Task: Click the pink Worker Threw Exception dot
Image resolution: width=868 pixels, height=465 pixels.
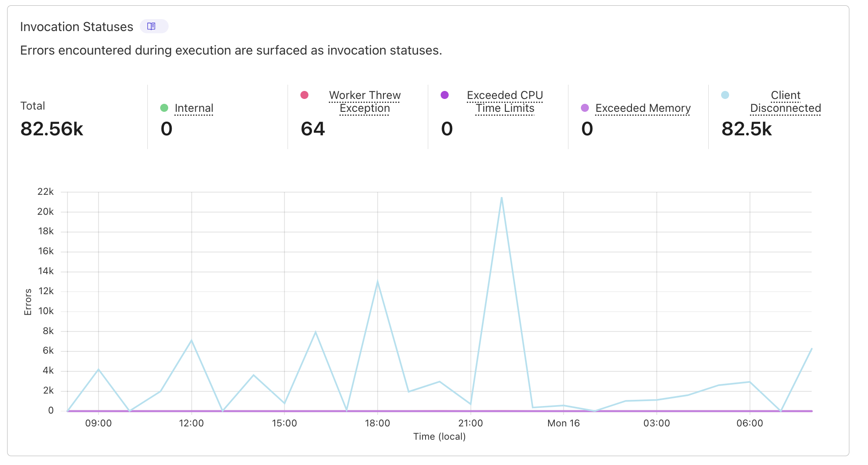Action: 304,95
